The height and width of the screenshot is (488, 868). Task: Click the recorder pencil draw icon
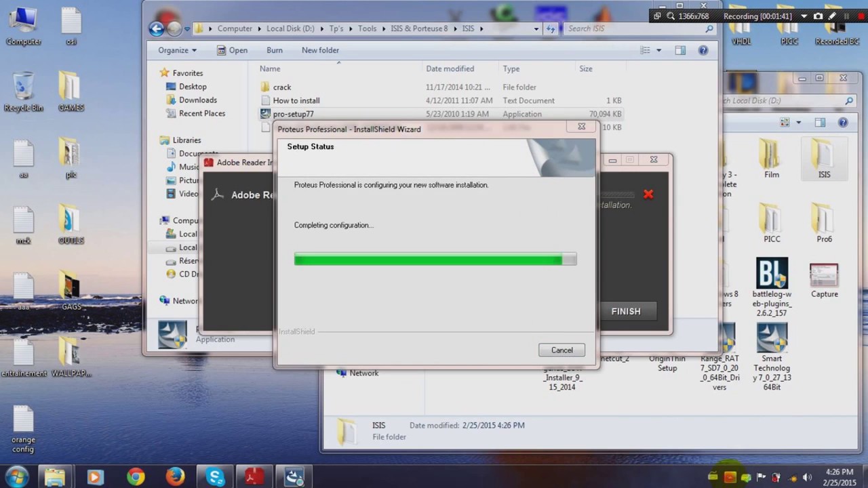click(832, 16)
